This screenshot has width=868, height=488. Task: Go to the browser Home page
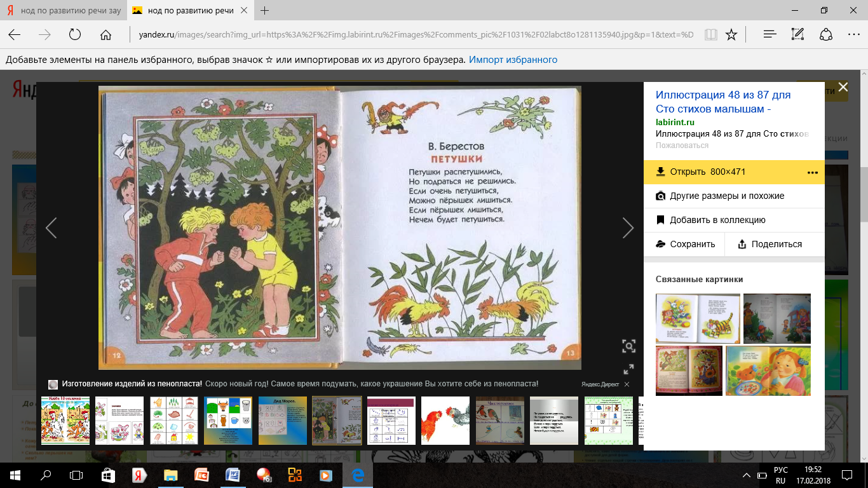[106, 34]
